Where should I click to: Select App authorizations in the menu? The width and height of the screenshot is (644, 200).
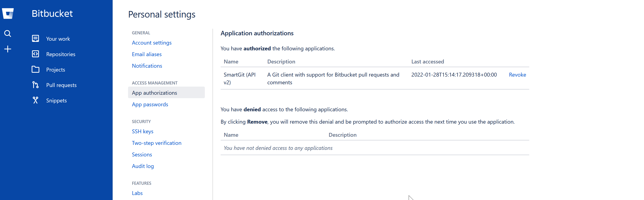(x=154, y=93)
